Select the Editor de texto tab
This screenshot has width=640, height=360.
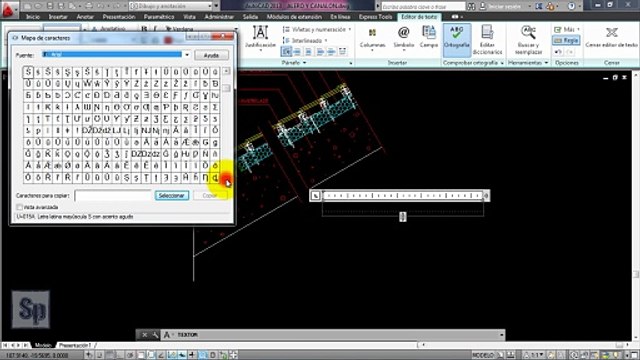pyautogui.click(x=419, y=17)
